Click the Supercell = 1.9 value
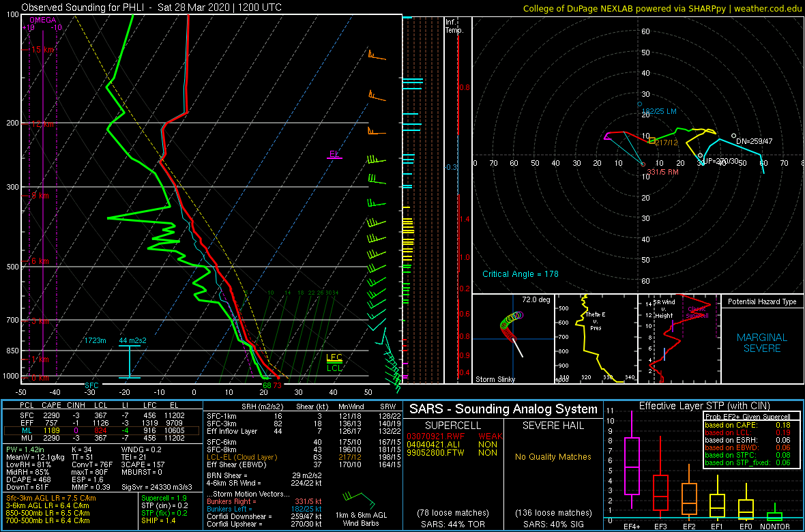Screen dimensions: 805x532 165,498
